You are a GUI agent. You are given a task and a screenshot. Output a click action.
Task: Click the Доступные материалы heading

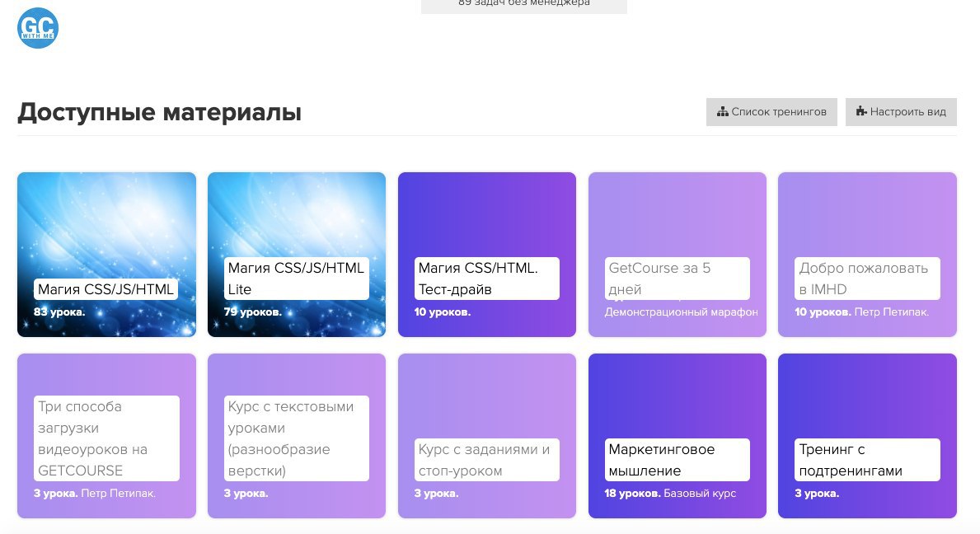(x=159, y=112)
